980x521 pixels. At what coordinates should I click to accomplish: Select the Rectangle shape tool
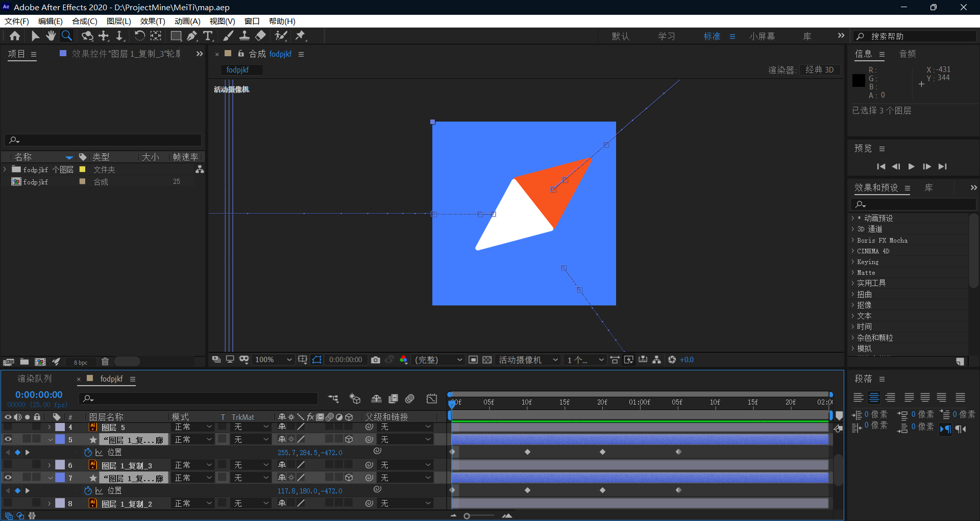coord(176,36)
